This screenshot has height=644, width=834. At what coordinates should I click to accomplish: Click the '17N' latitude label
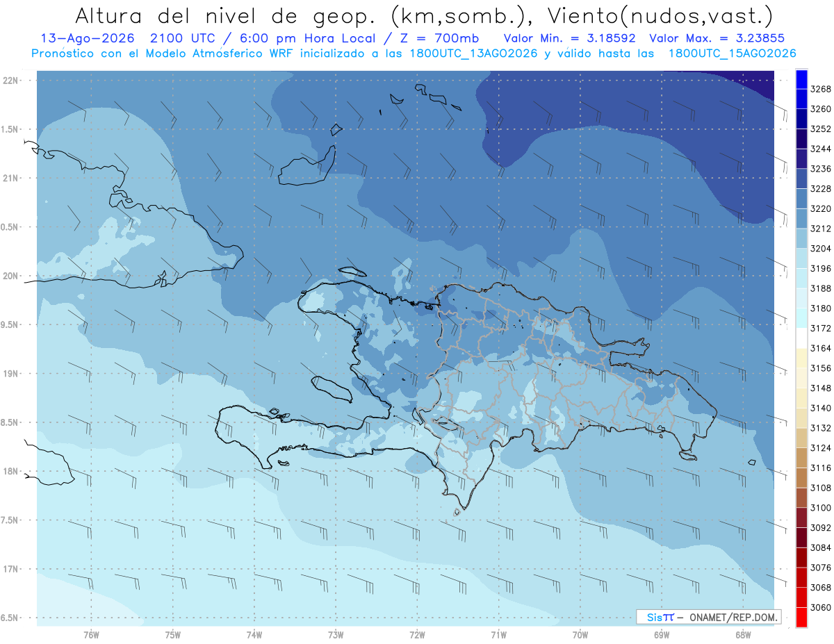click(x=10, y=569)
